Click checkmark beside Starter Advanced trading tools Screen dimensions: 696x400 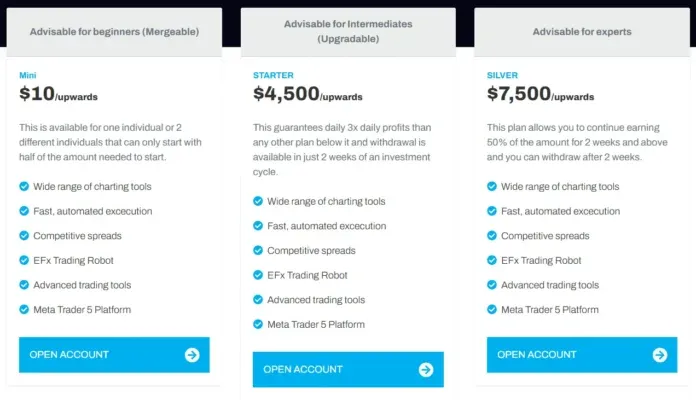click(258, 300)
